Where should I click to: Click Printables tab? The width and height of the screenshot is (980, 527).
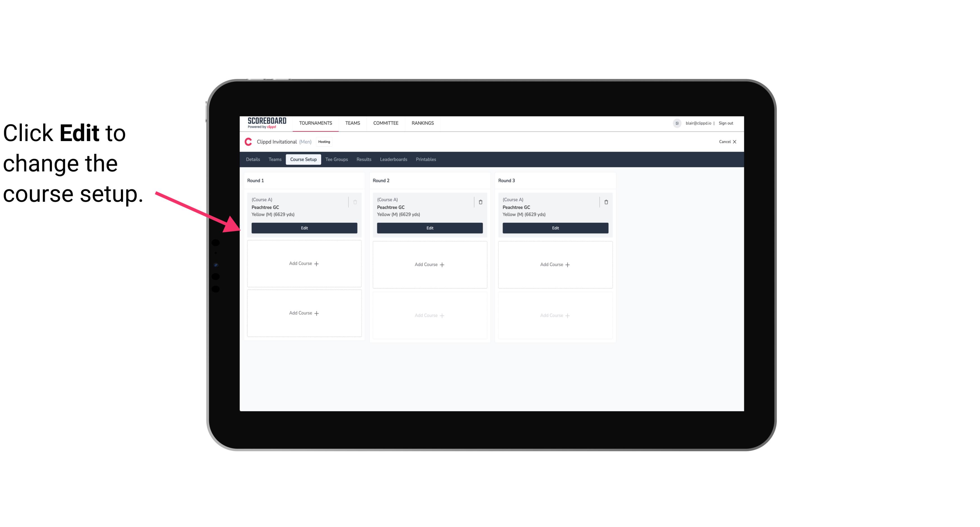coord(426,159)
